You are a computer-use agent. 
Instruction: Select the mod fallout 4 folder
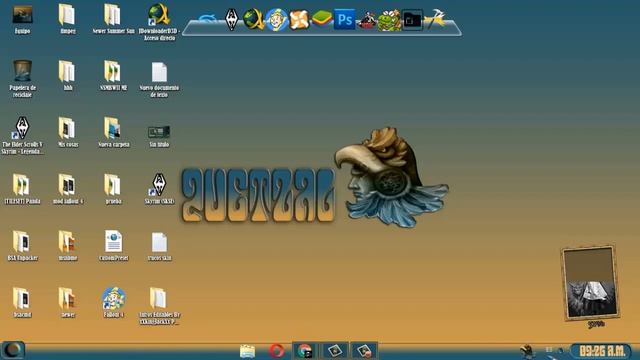pyautogui.click(x=67, y=185)
